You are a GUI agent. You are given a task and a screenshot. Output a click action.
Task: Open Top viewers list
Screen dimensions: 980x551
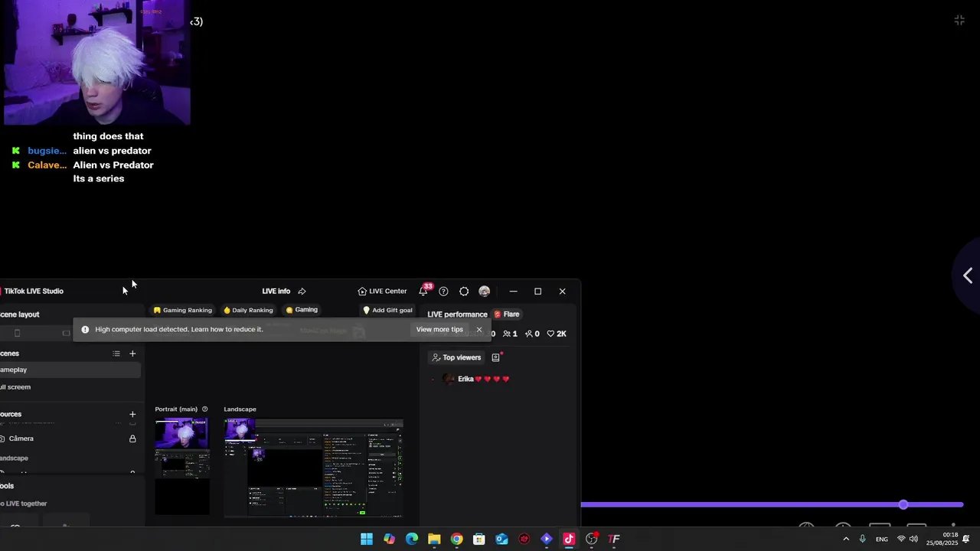pyautogui.click(x=456, y=357)
